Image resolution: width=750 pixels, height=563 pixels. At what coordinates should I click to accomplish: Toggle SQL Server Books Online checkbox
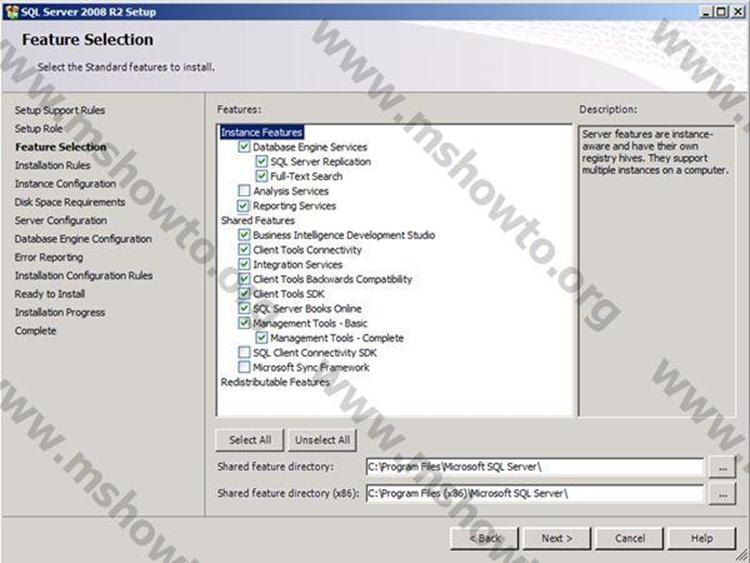244,308
